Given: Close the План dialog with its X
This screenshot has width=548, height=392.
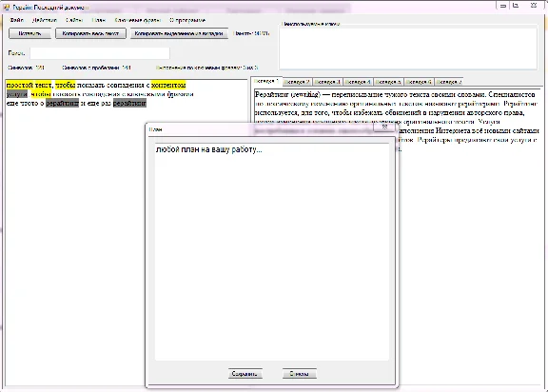Looking at the screenshot, I should 384,127.
